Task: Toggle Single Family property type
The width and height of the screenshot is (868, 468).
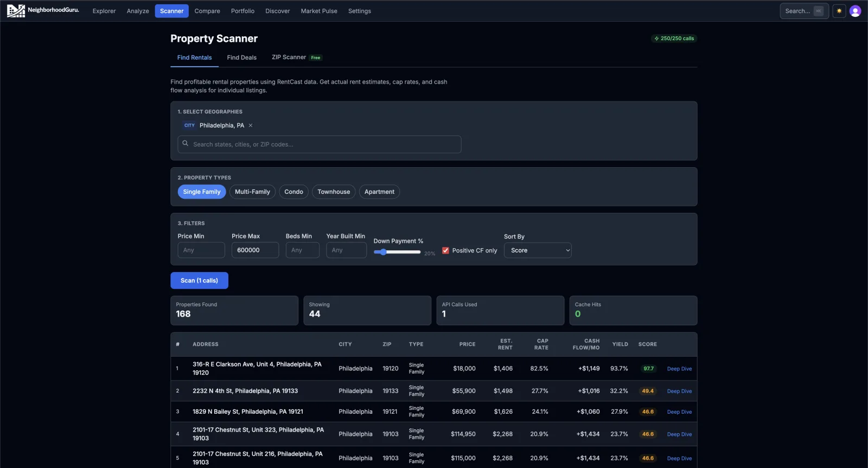Action: click(202, 192)
